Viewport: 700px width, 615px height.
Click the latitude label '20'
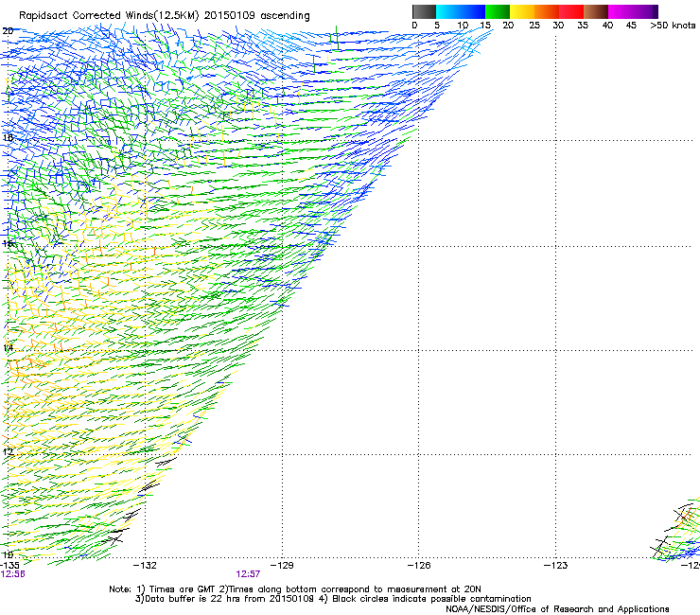pyautogui.click(x=8, y=31)
